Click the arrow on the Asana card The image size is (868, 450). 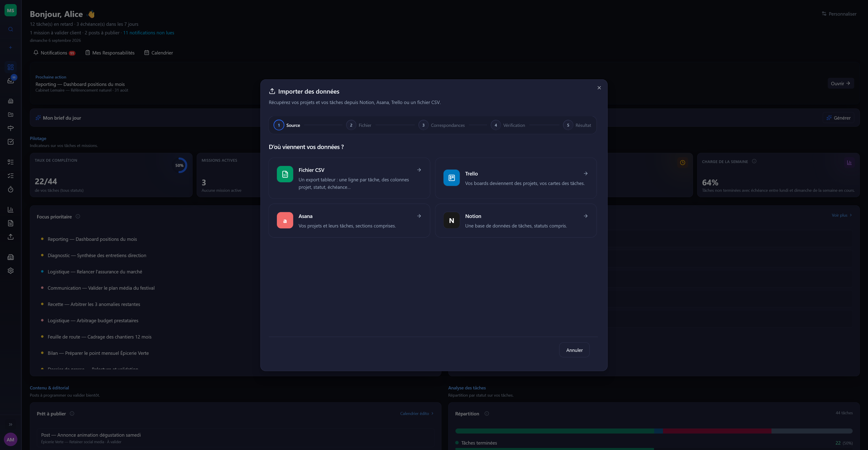coord(419,216)
